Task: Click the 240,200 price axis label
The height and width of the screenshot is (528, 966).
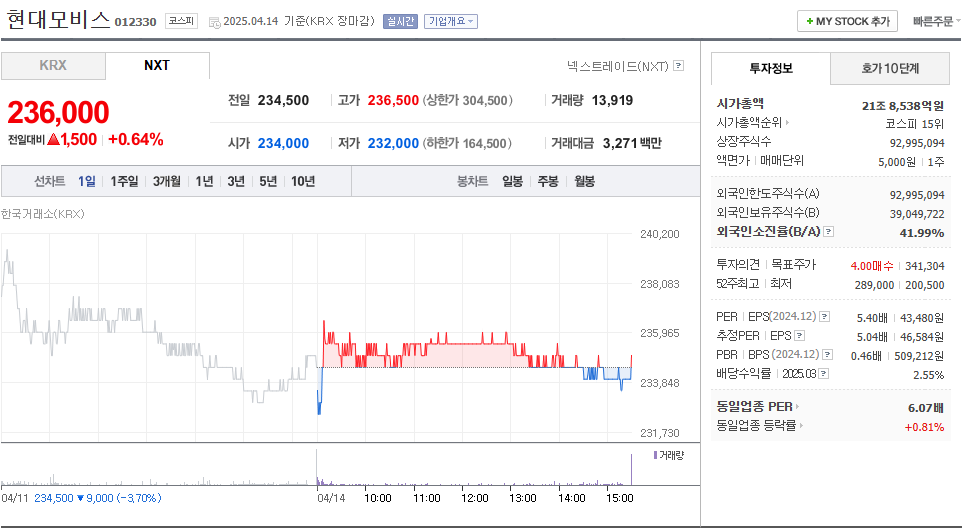Action: pos(660,234)
